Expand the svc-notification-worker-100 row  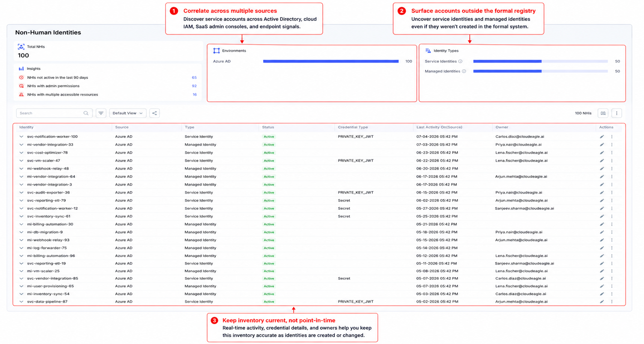click(21, 137)
